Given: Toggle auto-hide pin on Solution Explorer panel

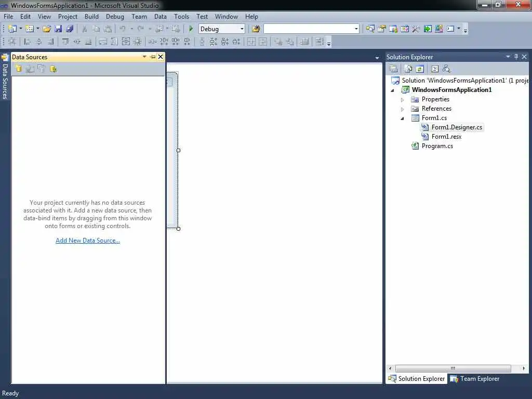Looking at the screenshot, I should click(x=516, y=57).
